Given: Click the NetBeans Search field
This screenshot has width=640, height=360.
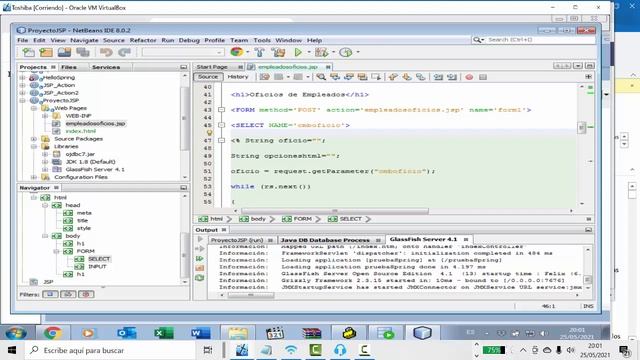Looking at the screenshot, I should pyautogui.click(x=539, y=40).
